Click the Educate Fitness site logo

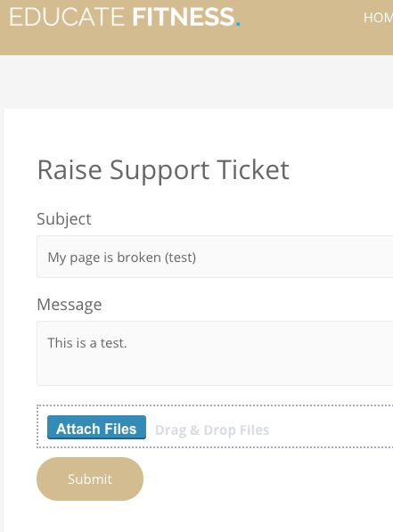tap(125, 17)
